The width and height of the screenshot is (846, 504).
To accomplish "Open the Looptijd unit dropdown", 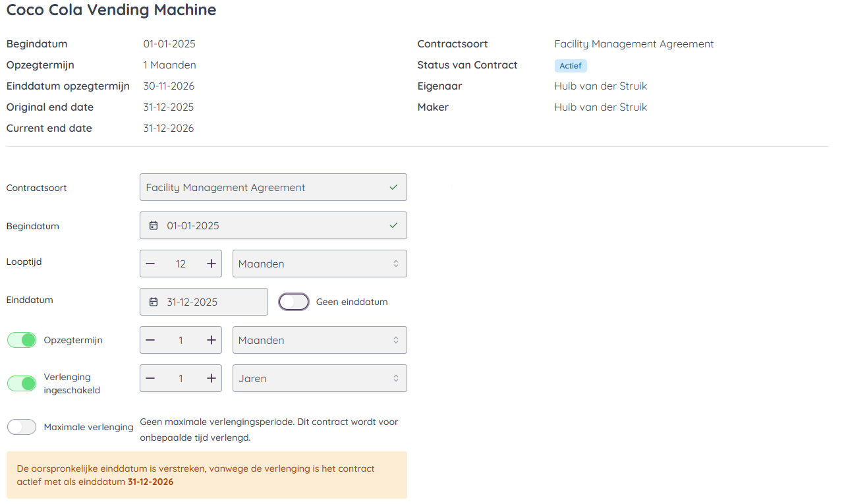I will click(x=319, y=264).
